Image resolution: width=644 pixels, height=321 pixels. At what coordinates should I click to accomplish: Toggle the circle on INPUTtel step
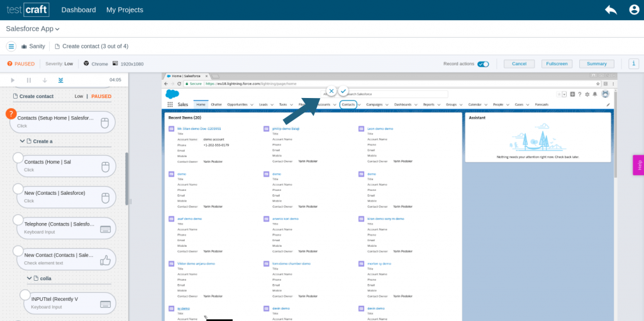25,295
